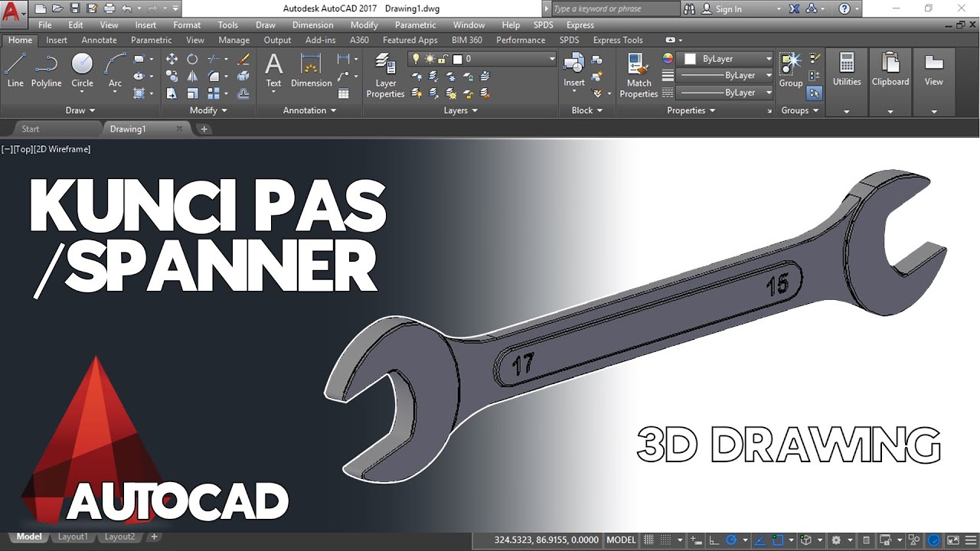
Task: Toggle group selection on/off in Groups panel
Action: coord(815,93)
